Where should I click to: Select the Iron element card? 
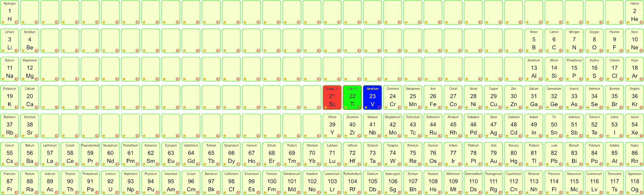433,98
